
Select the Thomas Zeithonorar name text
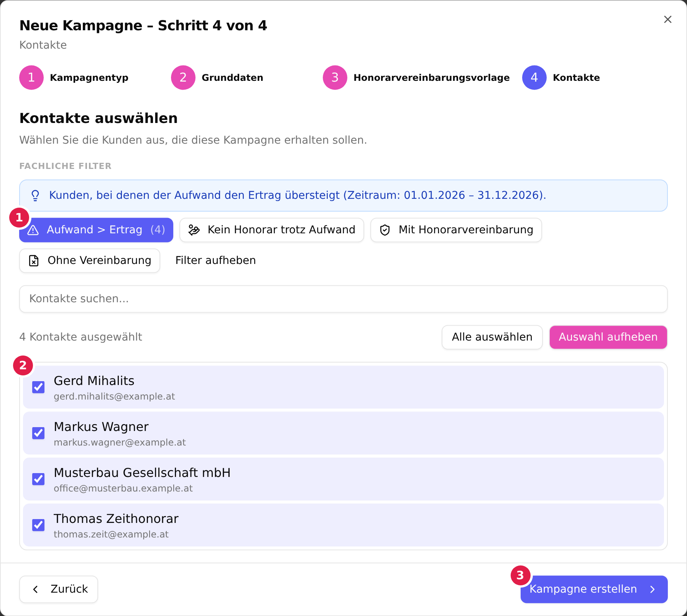pos(116,519)
